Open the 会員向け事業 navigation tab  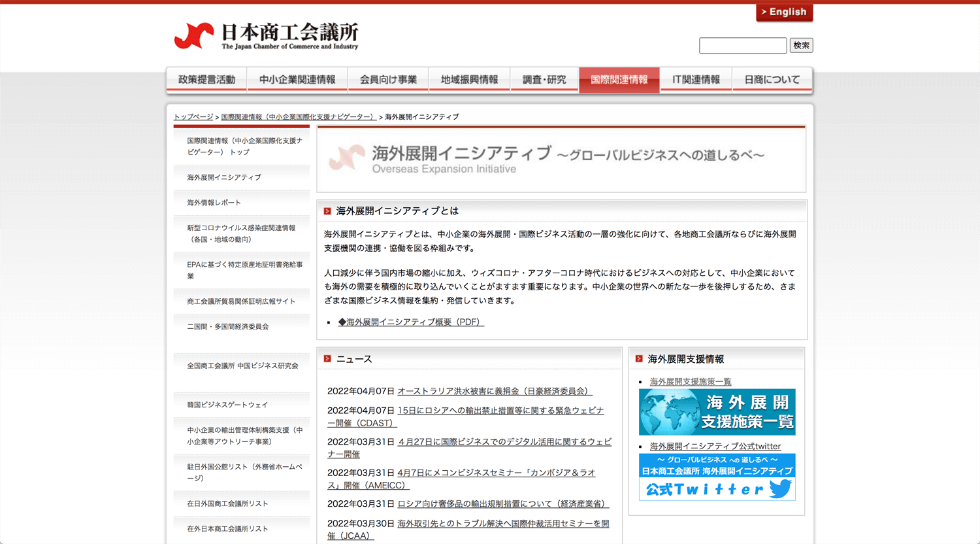(x=388, y=80)
